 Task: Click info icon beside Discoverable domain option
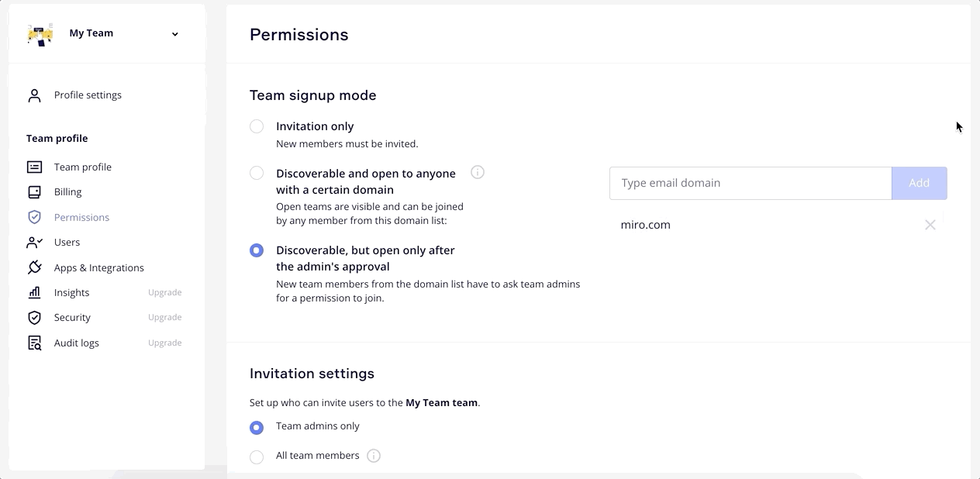[478, 172]
